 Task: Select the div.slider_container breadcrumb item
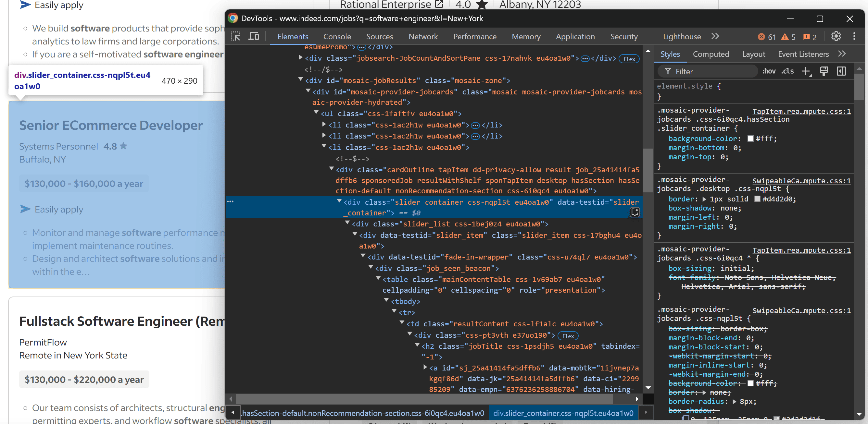click(x=563, y=413)
